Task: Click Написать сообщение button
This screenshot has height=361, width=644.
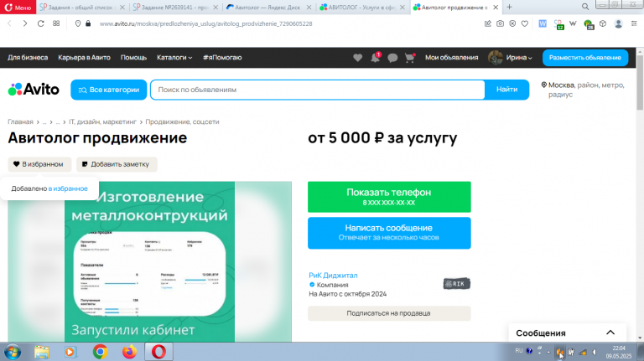Action: pyautogui.click(x=389, y=233)
